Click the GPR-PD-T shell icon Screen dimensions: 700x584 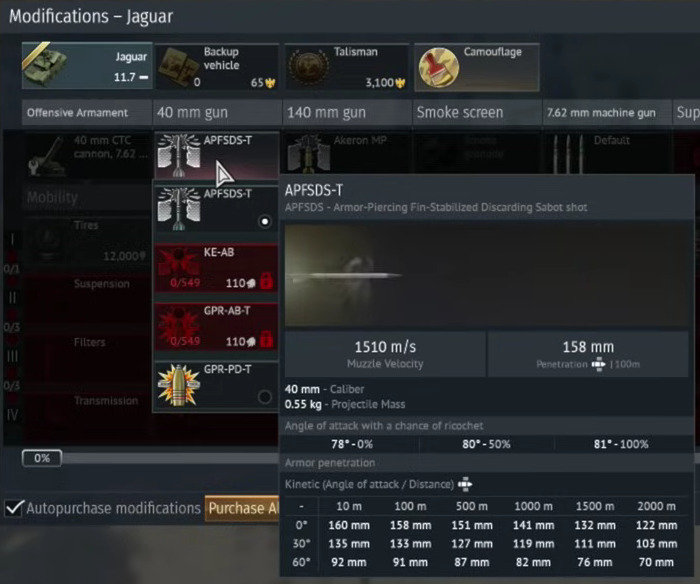coord(176,386)
